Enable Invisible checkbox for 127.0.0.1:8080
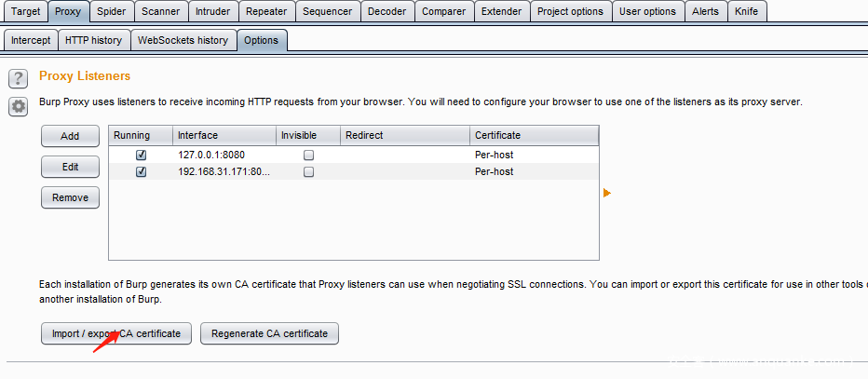This screenshot has width=868, height=379. [x=308, y=155]
